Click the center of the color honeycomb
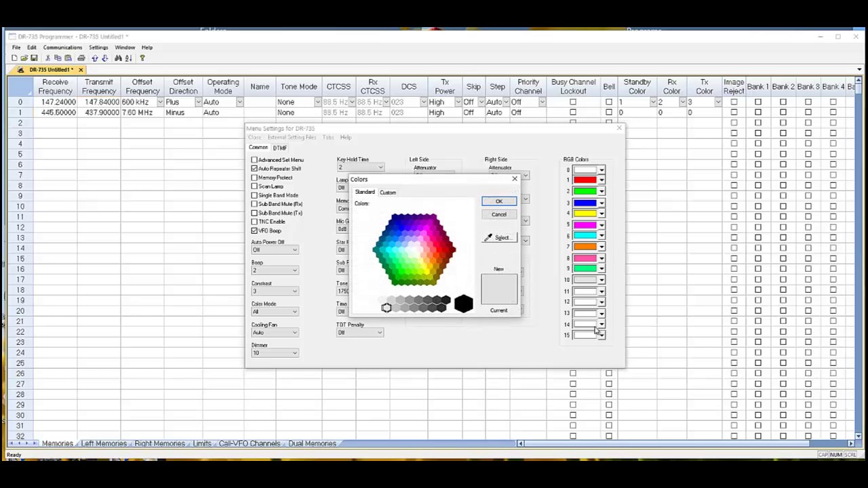 click(x=414, y=249)
